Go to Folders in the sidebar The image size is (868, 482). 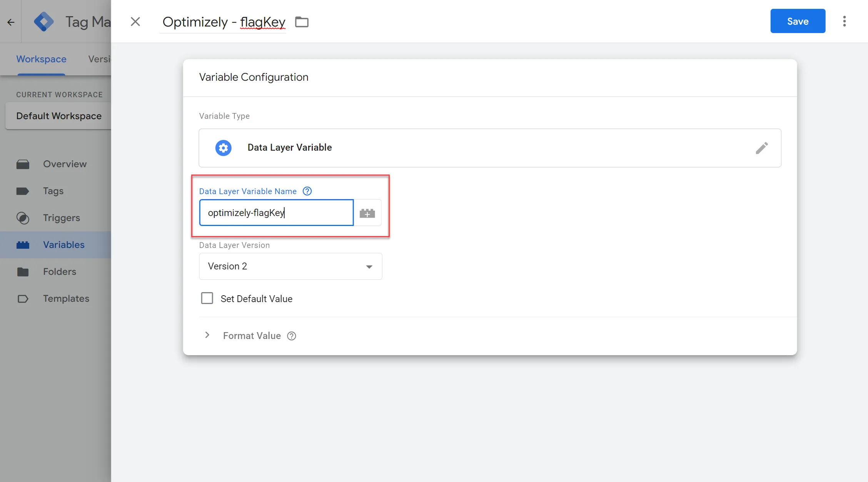[55, 272]
